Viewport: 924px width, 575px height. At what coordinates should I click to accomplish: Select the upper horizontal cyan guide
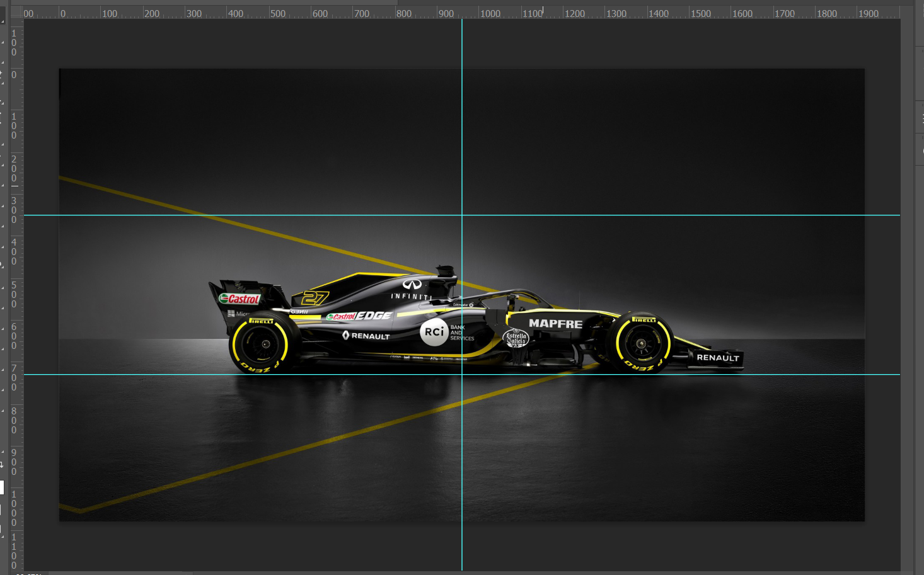pyautogui.click(x=462, y=215)
